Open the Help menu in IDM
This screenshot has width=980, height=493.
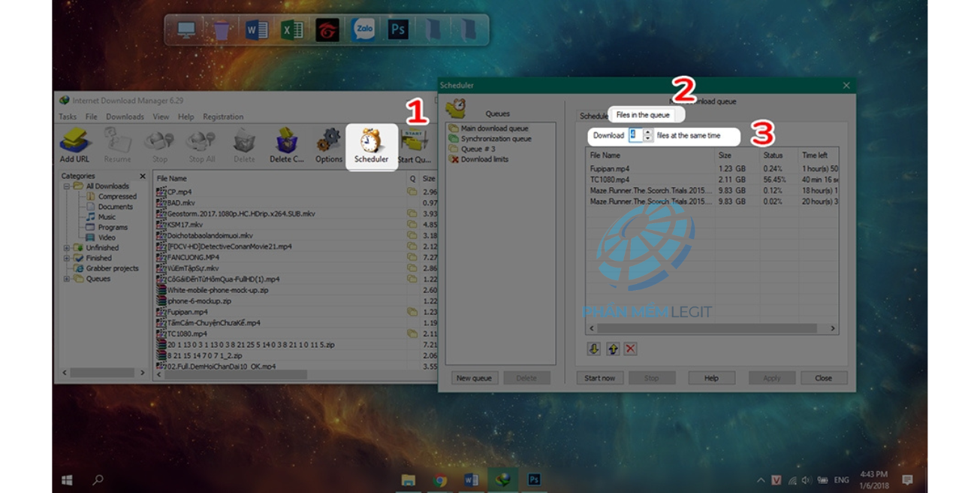[x=185, y=116]
